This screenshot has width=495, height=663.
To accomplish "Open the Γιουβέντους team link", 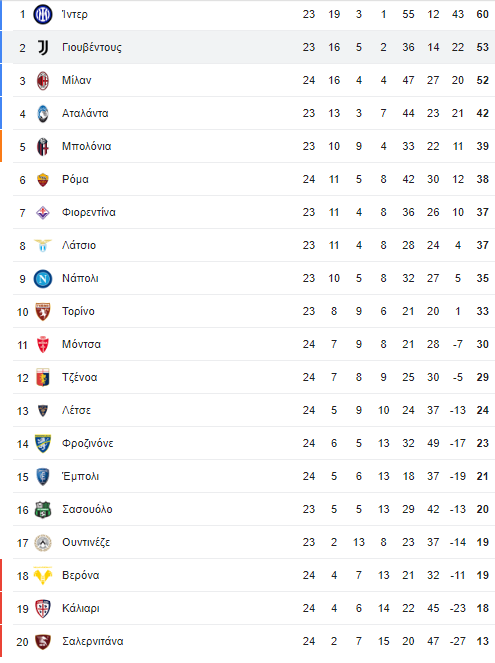I will pyautogui.click(x=92, y=47).
